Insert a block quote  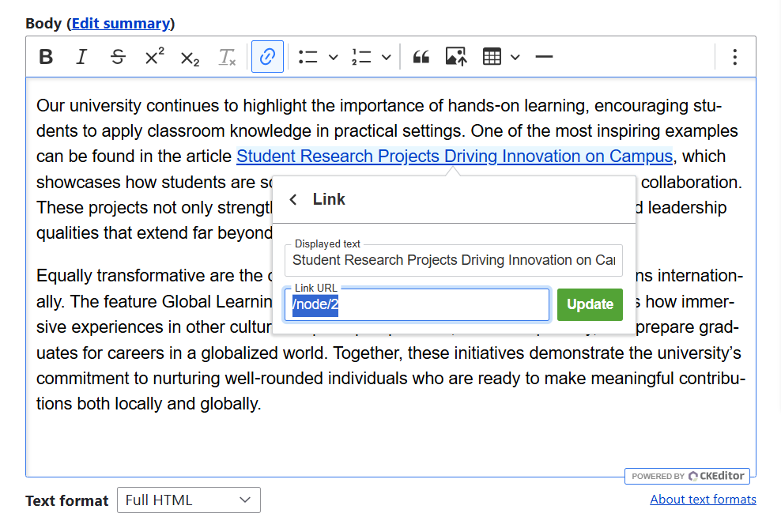(x=421, y=56)
